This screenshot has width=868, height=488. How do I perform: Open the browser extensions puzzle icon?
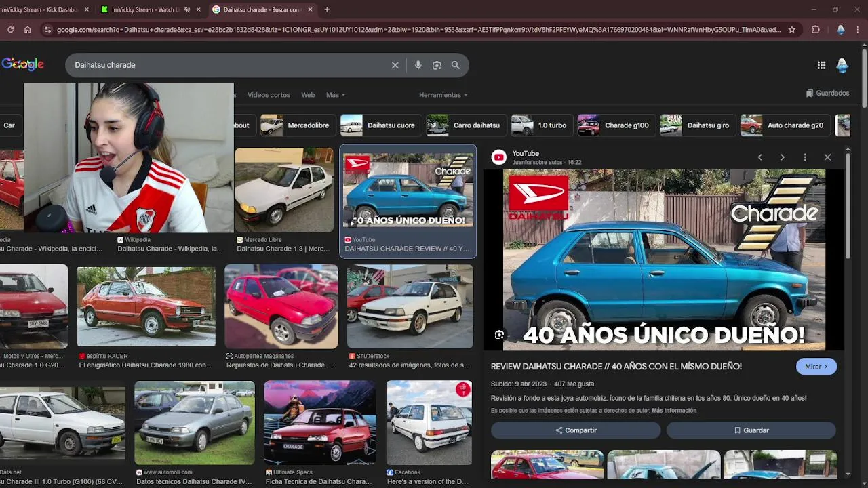pos(815,30)
